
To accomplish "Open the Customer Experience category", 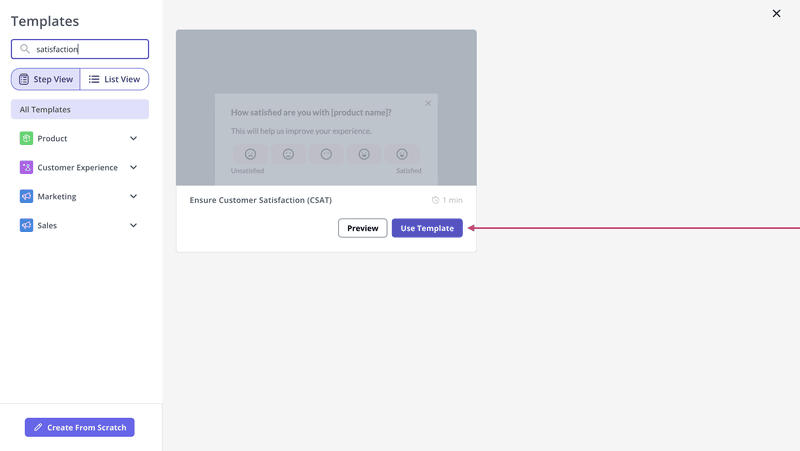I will point(80,167).
